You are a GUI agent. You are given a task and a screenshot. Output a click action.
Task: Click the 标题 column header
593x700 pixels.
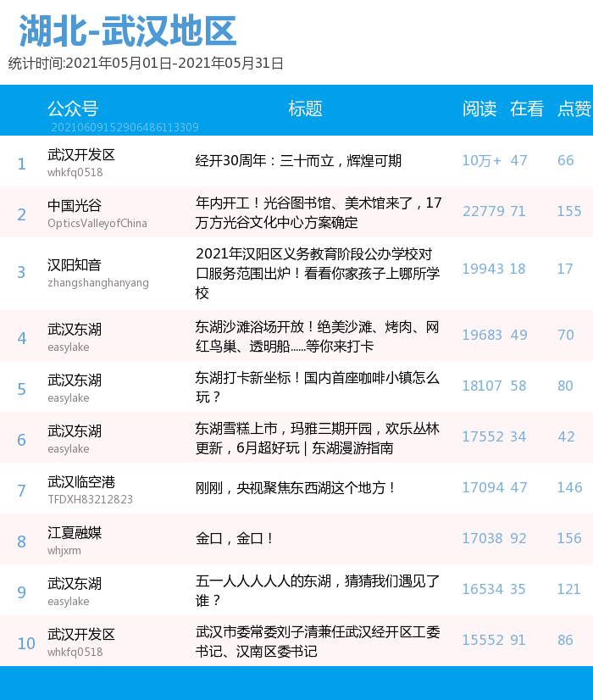pos(305,108)
